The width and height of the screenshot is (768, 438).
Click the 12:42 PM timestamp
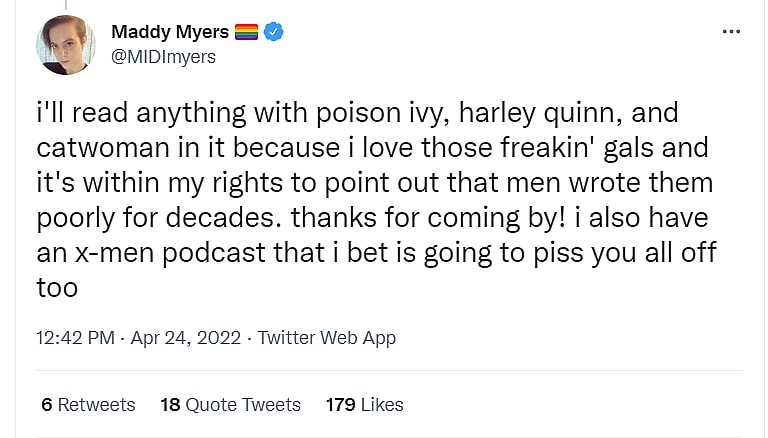75,338
